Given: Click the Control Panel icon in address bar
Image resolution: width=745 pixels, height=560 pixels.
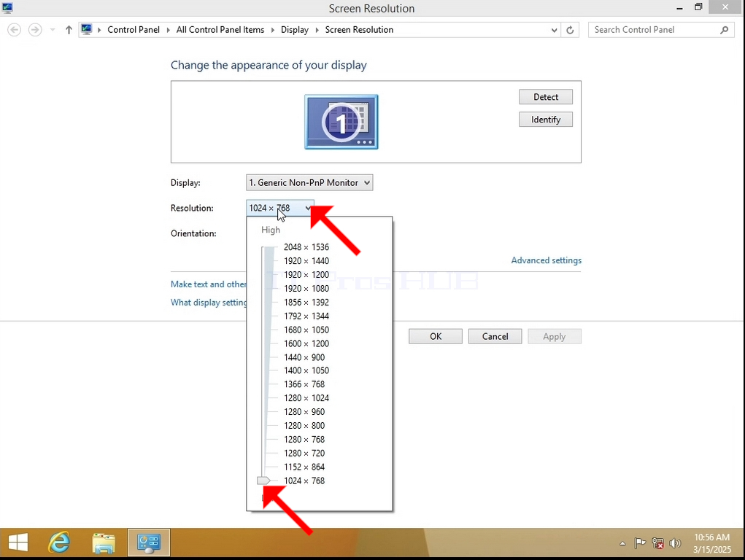Looking at the screenshot, I should click(x=87, y=29).
